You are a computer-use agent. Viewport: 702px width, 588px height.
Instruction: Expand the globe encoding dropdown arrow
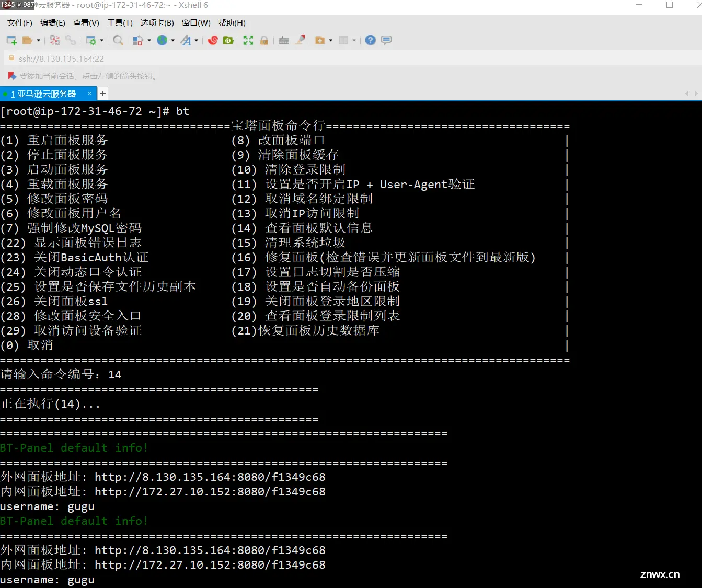coord(172,40)
